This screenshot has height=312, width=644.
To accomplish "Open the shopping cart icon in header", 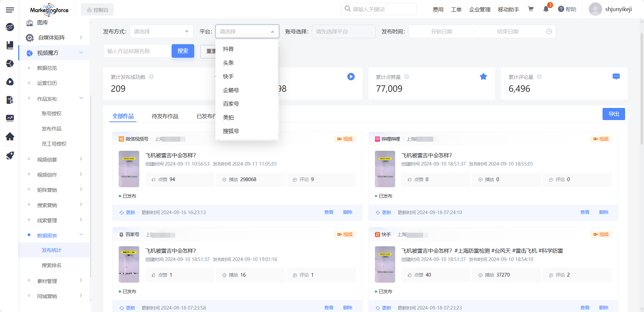I will pos(531,9).
